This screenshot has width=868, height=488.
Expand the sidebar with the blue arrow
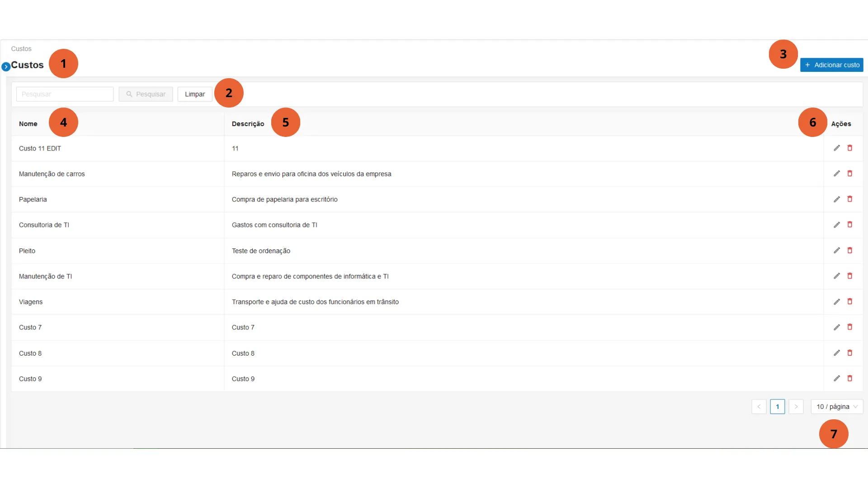6,66
